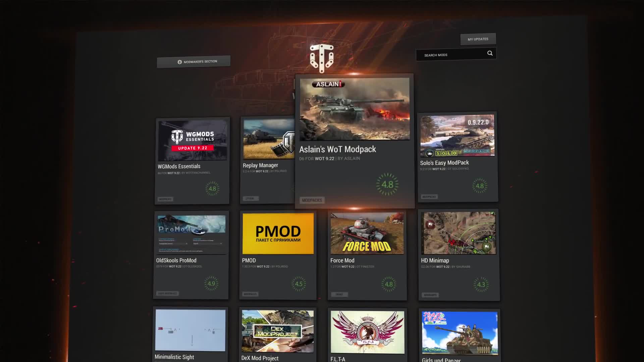Open My Updates
This screenshot has width=644, height=362.
[x=478, y=39]
